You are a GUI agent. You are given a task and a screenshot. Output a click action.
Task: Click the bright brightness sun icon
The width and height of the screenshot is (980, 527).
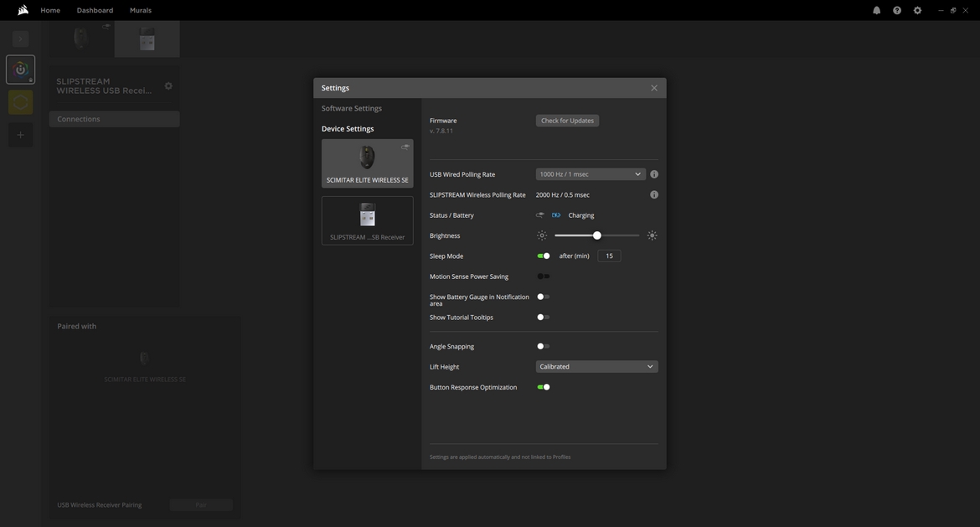coord(652,235)
